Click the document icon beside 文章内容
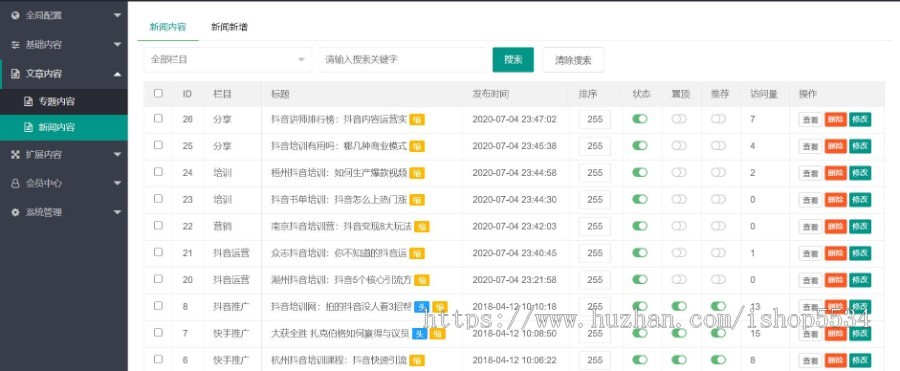This screenshot has width=900, height=371. coord(15,74)
